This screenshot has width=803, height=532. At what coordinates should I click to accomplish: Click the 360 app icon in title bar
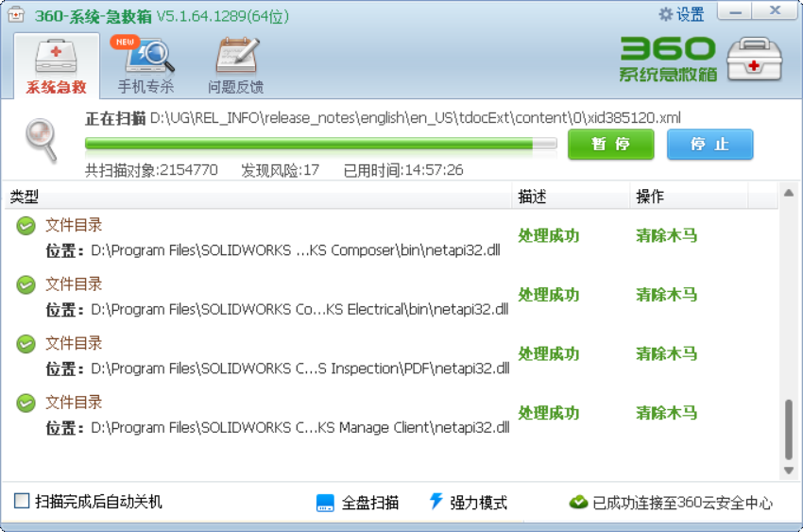click(16, 15)
